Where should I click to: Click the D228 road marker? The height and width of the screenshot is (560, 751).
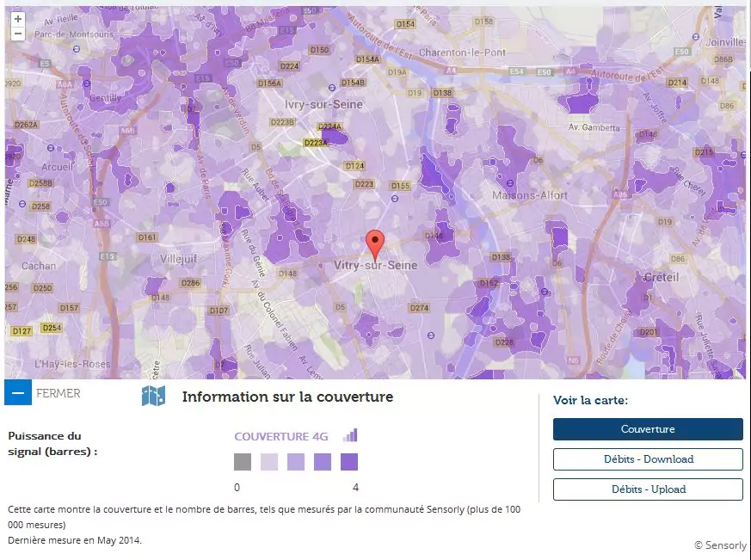(x=504, y=342)
